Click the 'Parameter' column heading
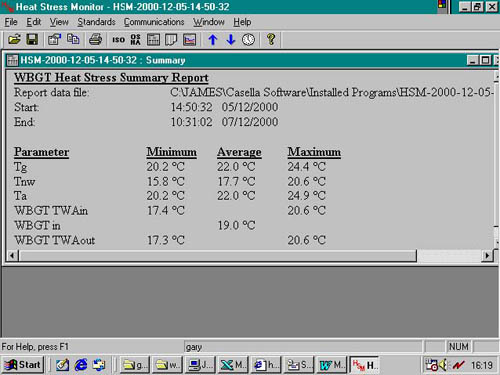 click(x=41, y=152)
